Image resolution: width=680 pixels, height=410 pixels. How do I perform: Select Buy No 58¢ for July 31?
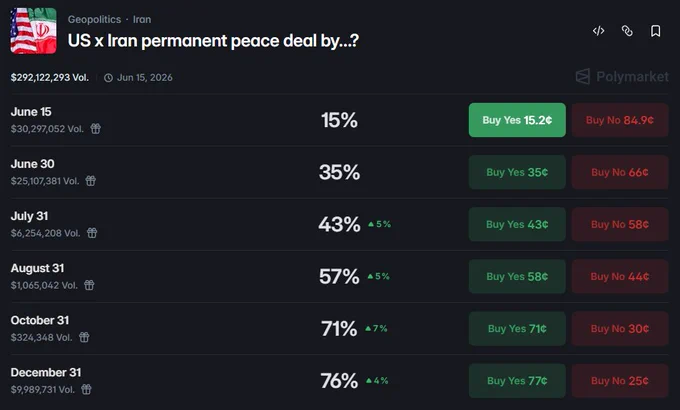620,224
